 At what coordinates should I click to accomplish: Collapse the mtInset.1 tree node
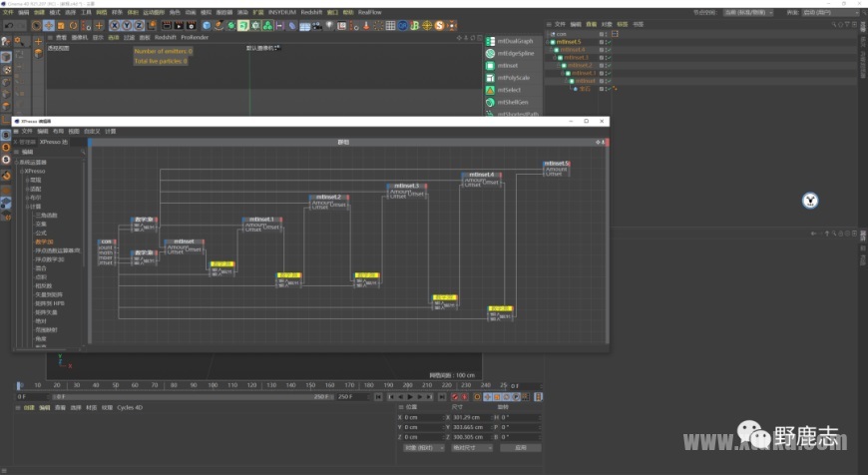(563, 73)
